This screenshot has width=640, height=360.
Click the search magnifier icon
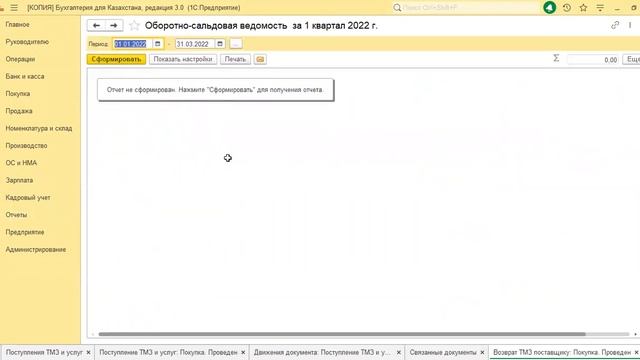(397, 8)
